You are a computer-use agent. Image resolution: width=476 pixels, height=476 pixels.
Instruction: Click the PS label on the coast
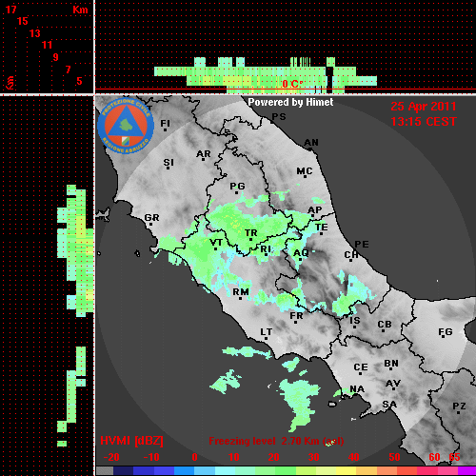pos(279,117)
